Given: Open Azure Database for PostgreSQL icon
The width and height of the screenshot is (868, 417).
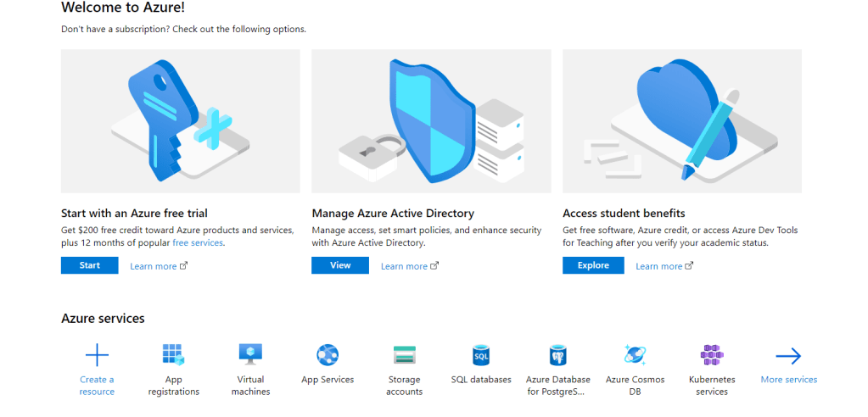Looking at the screenshot, I should [557, 354].
